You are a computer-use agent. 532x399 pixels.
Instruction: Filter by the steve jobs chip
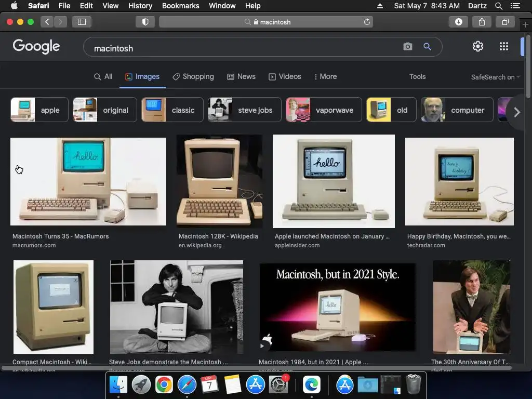244,110
